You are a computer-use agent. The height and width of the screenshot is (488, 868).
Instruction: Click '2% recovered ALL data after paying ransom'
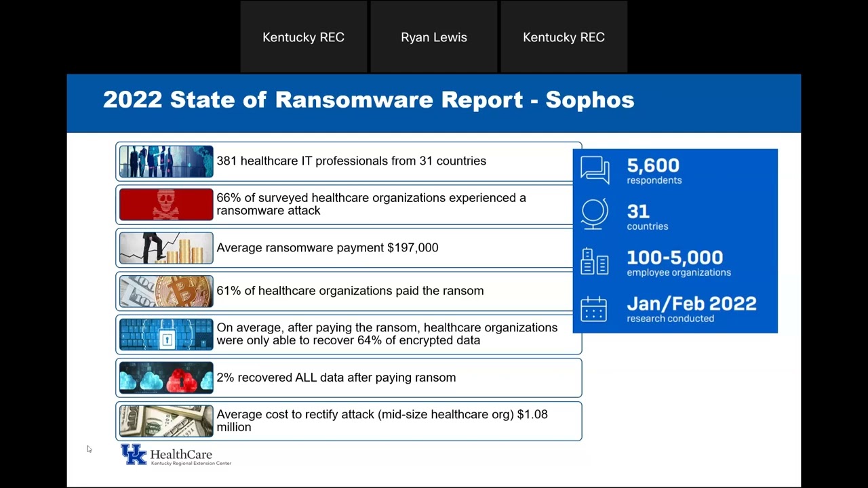pyautogui.click(x=336, y=378)
